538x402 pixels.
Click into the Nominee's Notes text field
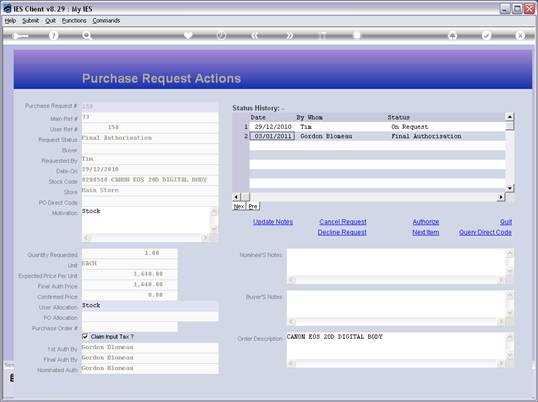point(396,262)
